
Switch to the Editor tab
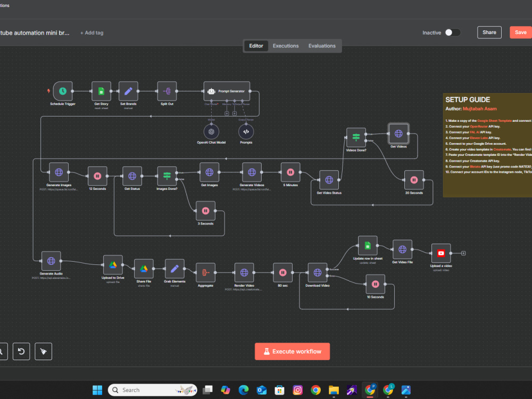256,46
